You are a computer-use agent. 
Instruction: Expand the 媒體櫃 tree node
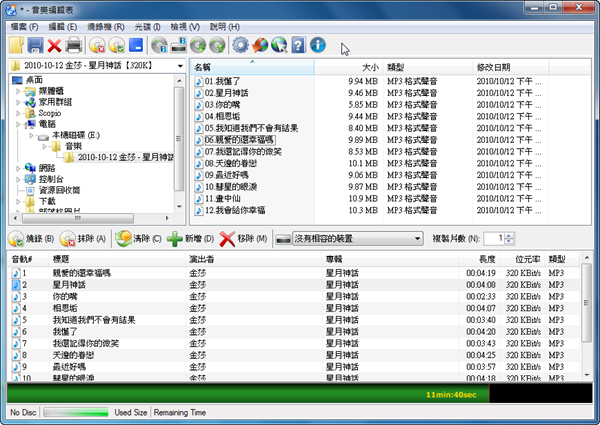tap(20, 90)
